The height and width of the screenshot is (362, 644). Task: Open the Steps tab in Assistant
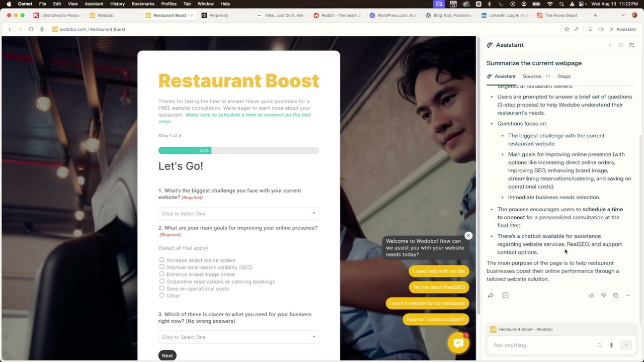coord(564,76)
